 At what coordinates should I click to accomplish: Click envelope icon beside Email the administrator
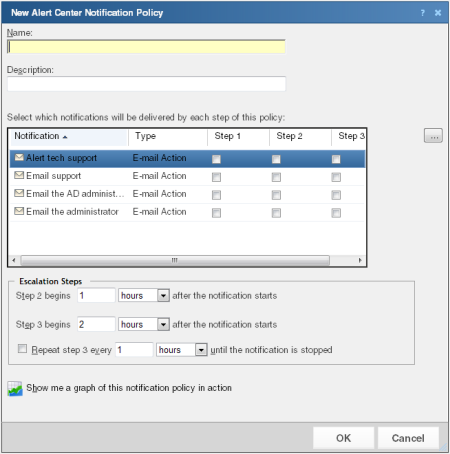tap(19, 211)
